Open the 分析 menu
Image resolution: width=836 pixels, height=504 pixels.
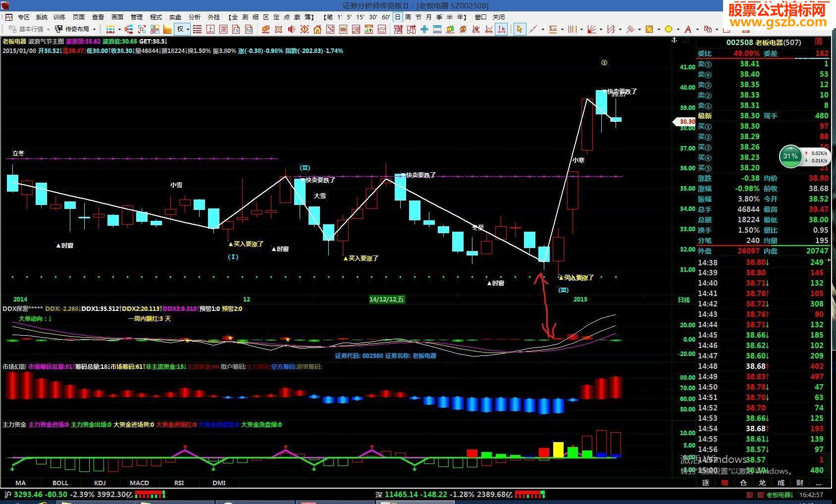click(x=195, y=17)
